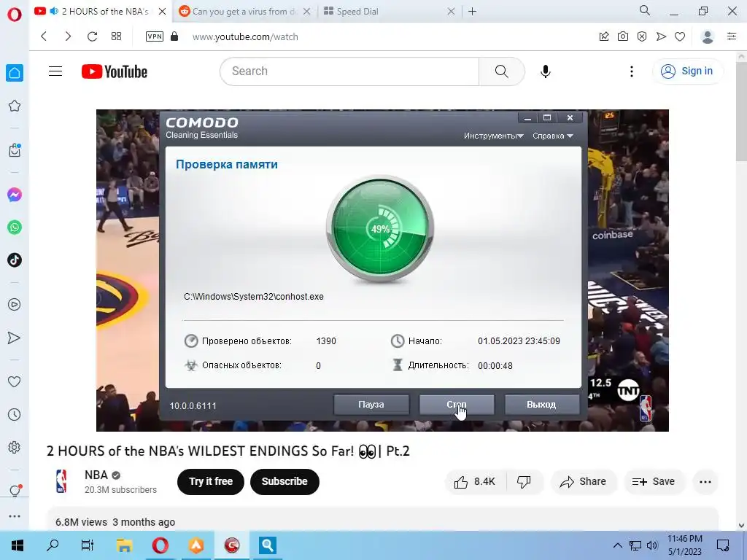Image resolution: width=747 pixels, height=560 pixels.
Task: Open sidebar three-dots more options
Action: (15, 516)
